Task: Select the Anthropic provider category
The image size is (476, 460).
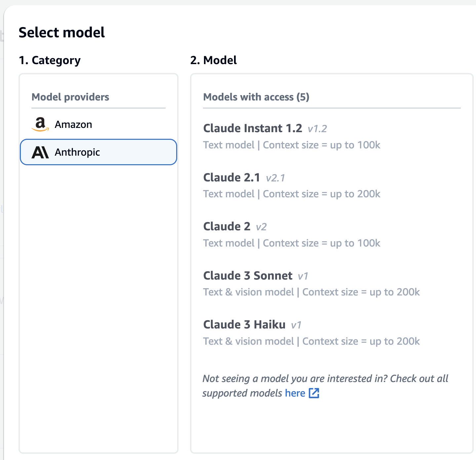Action: point(99,152)
